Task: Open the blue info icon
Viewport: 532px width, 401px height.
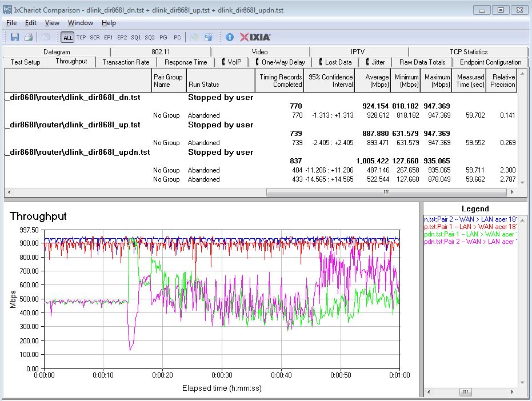Action: click(x=229, y=37)
